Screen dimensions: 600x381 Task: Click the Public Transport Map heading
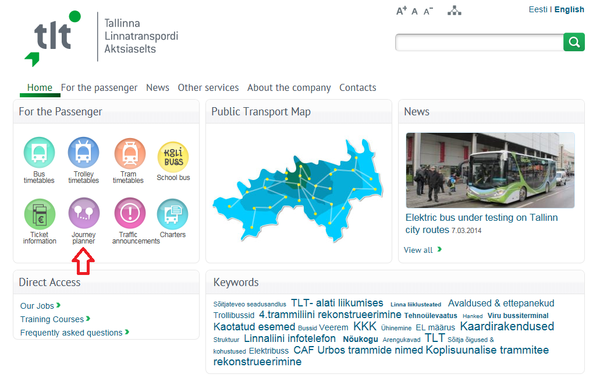pos(261,112)
